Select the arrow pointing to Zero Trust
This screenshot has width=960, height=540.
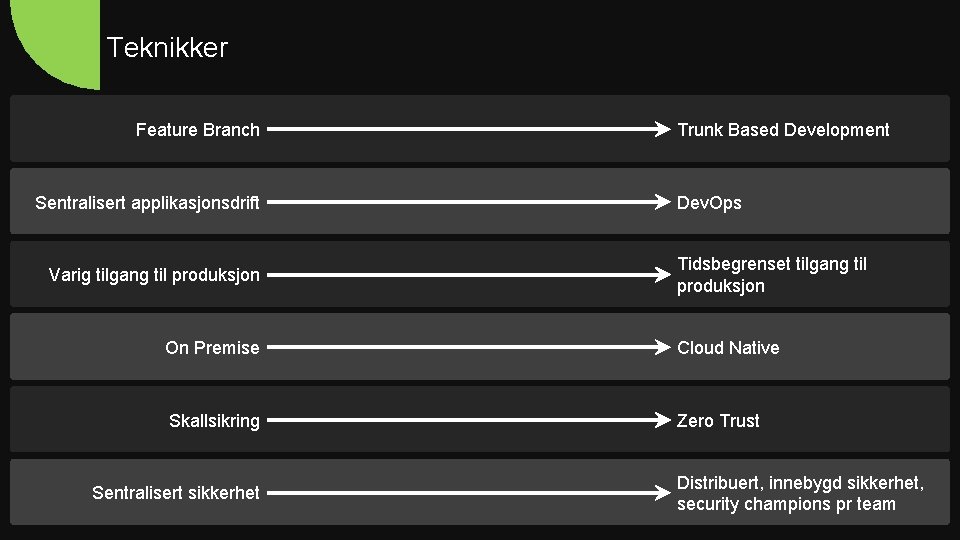click(468, 421)
